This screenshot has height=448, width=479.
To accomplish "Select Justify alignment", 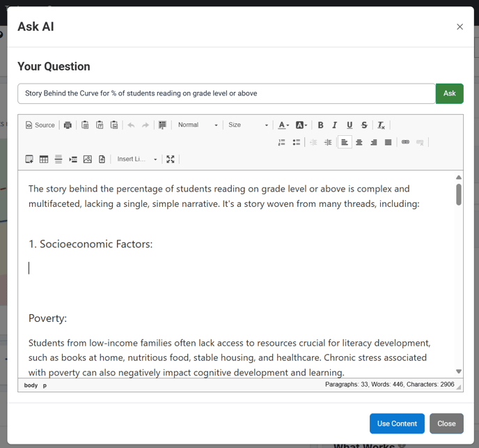I will click(388, 142).
